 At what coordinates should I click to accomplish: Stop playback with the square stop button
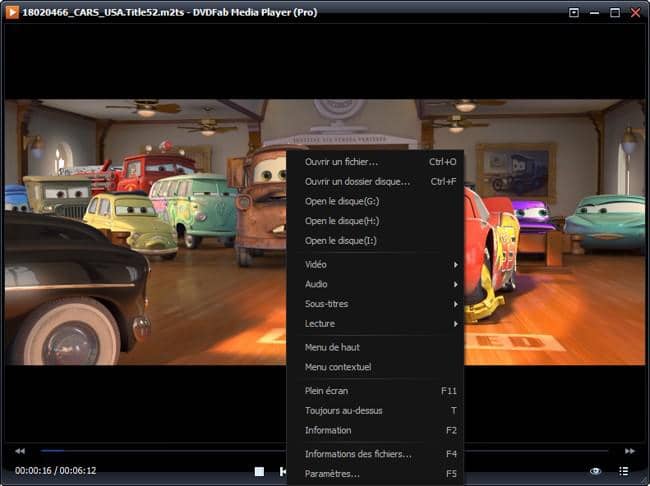(x=260, y=471)
